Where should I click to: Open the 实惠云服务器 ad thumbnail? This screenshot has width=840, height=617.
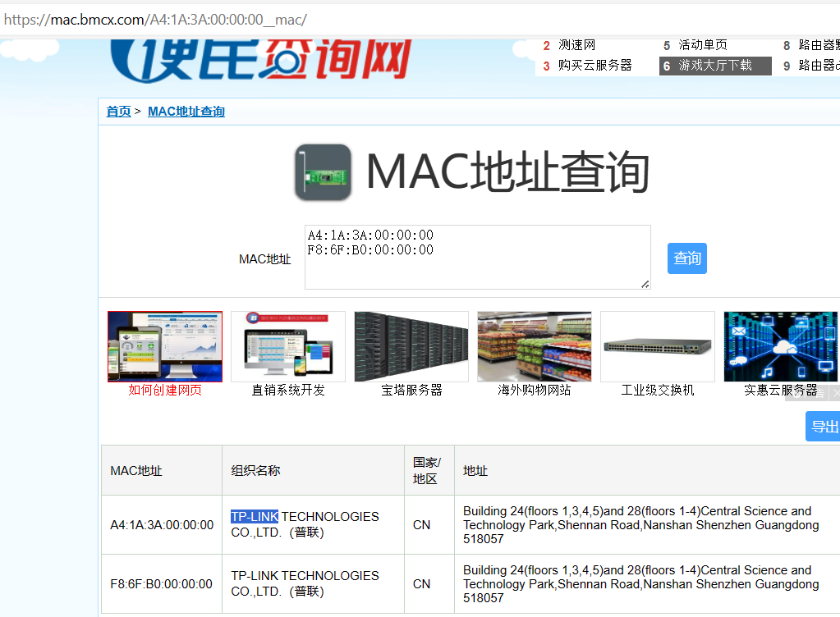781,347
